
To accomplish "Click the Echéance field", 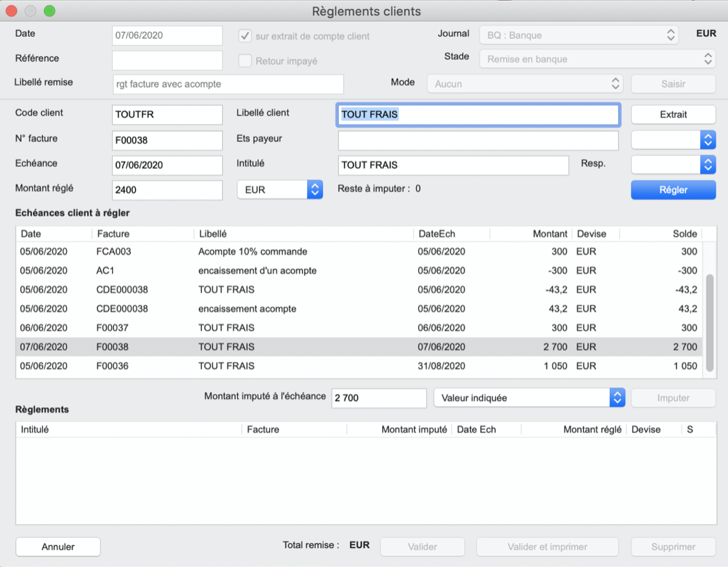I will coord(167,165).
